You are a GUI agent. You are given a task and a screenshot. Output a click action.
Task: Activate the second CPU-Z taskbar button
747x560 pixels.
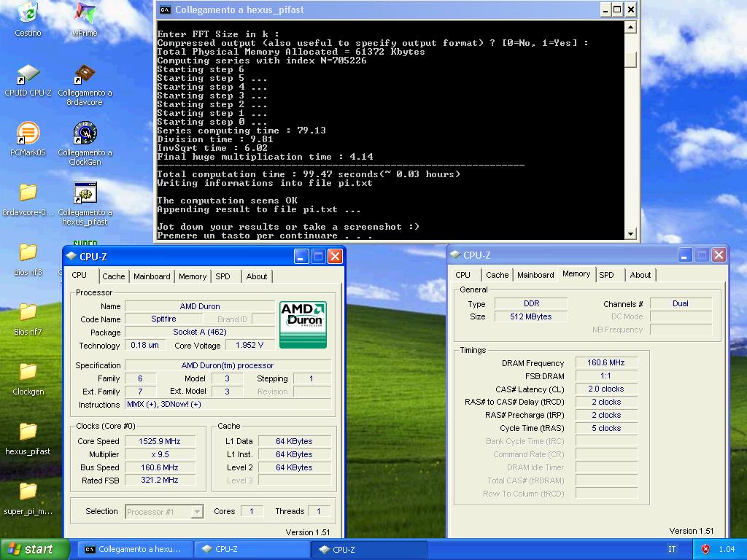369,549
